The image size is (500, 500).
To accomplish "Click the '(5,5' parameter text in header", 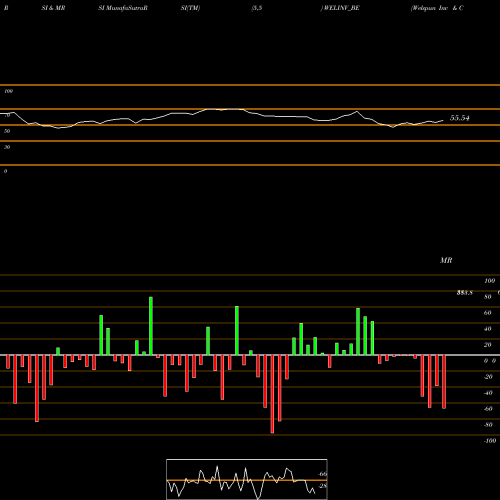I will pos(257,8).
